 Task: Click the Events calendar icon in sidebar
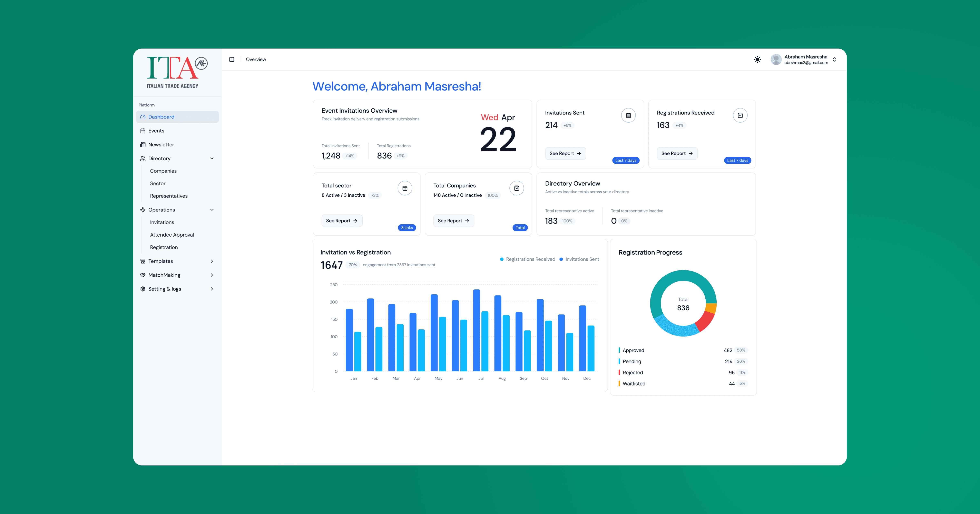click(143, 131)
